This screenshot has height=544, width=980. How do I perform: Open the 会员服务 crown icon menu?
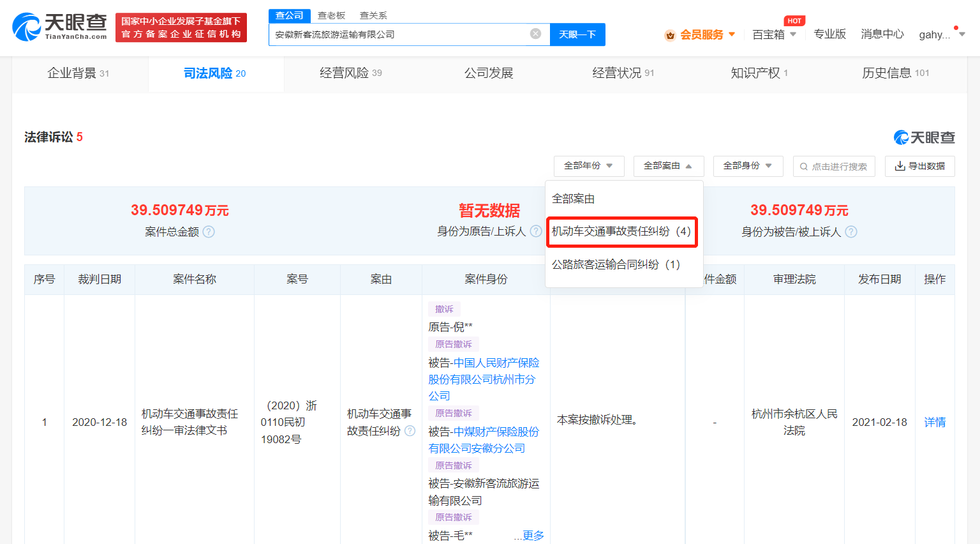(x=669, y=34)
